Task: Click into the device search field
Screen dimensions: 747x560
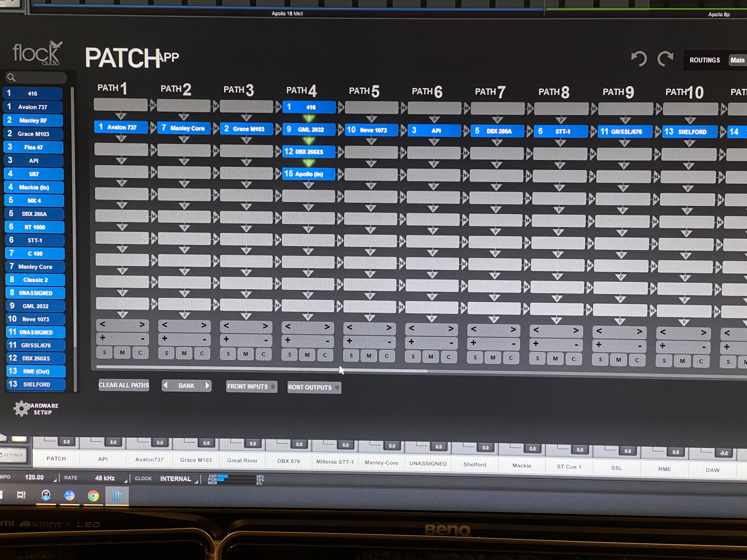Action: tap(36, 78)
